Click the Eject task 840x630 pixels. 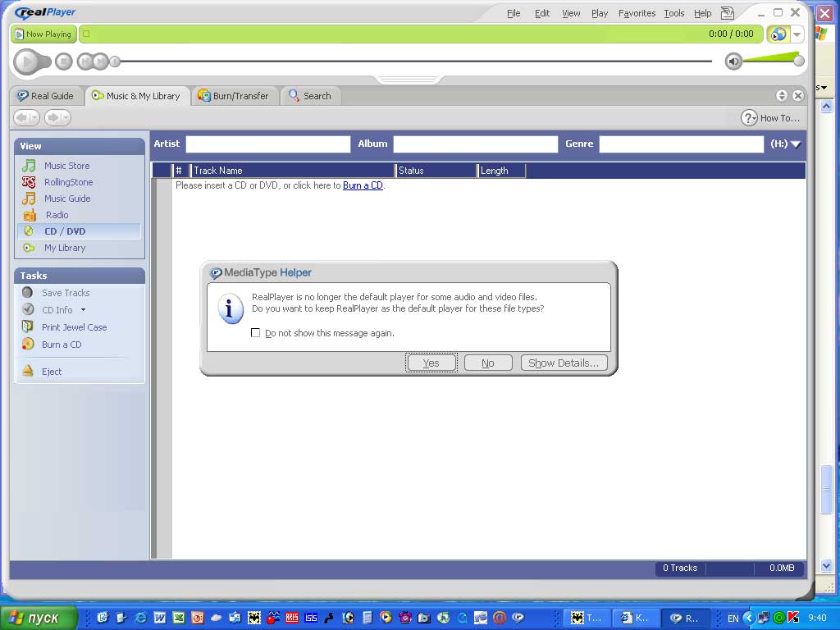(52, 372)
